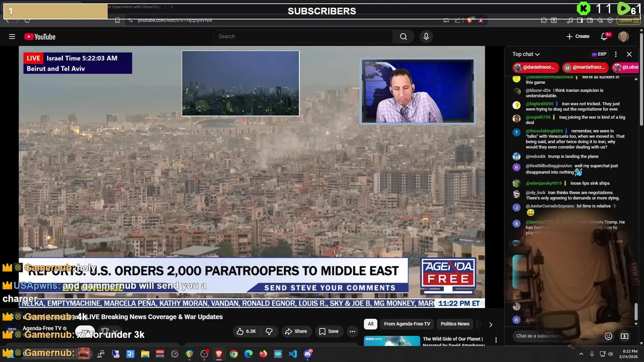Image resolution: width=644 pixels, height=362 pixels.
Task: Open YouTube notifications bell
Action: (604, 36)
